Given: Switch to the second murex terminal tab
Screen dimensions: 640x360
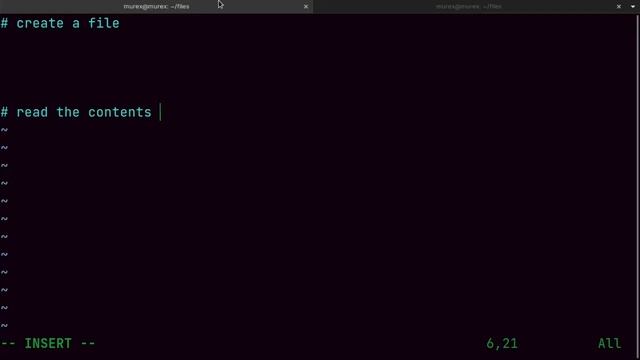Looking at the screenshot, I should [468, 7].
